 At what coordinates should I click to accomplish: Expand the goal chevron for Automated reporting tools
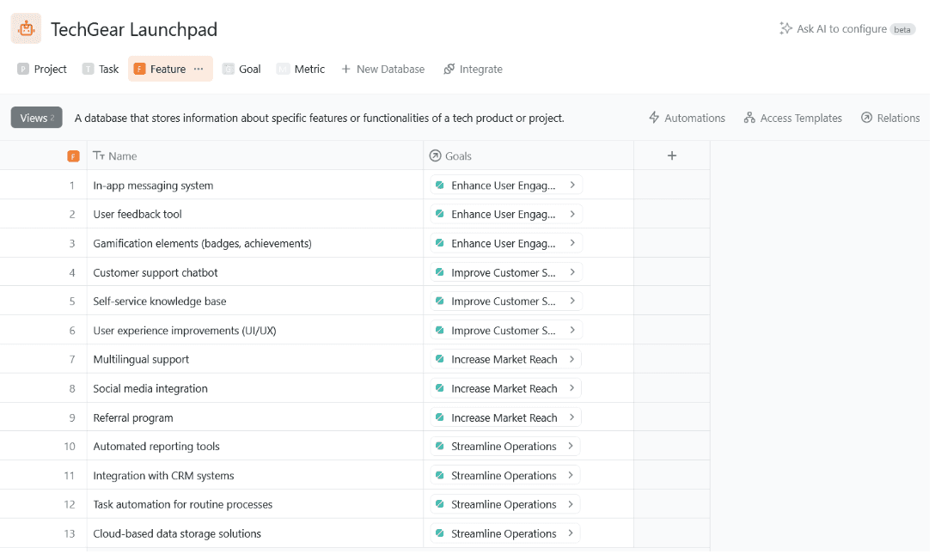pos(571,446)
